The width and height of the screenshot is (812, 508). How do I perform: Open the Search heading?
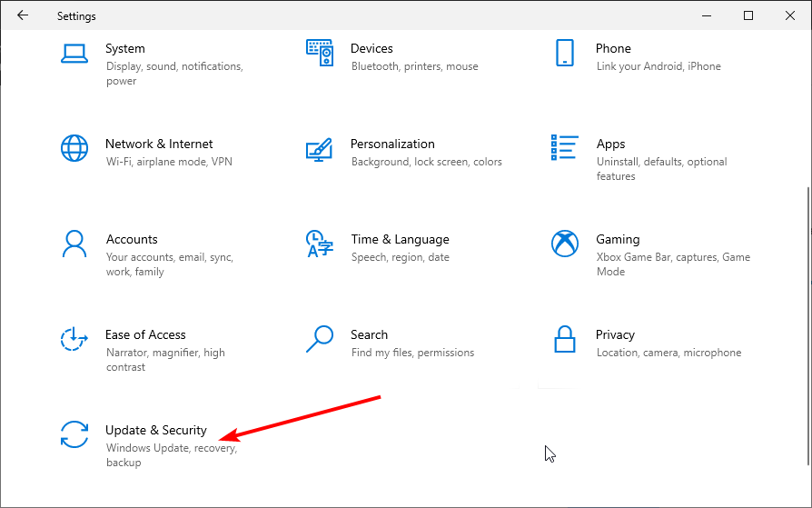pos(370,334)
